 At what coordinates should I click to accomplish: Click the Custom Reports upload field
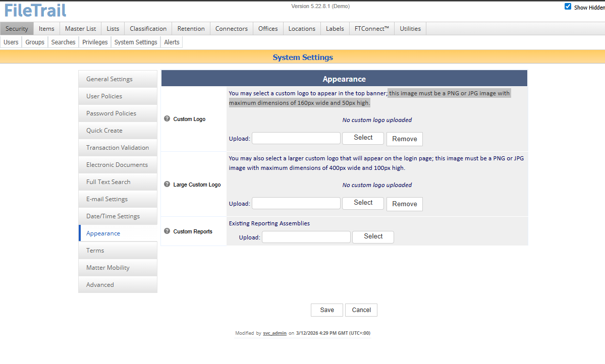click(x=306, y=237)
